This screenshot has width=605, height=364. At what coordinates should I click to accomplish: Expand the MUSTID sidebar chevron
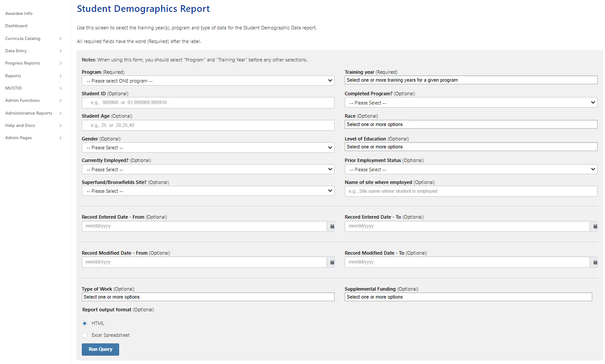(x=61, y=88)
